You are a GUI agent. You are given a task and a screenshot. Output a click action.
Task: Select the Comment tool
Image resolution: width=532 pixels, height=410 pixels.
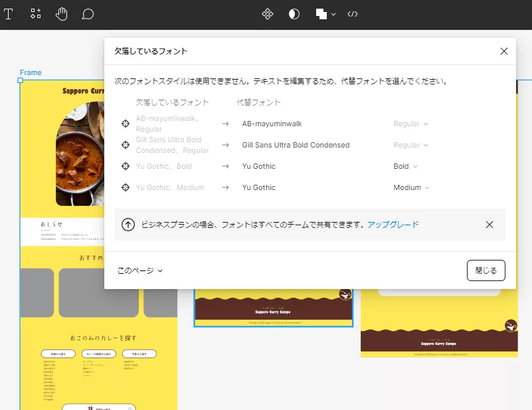click(x=88, y=14)
